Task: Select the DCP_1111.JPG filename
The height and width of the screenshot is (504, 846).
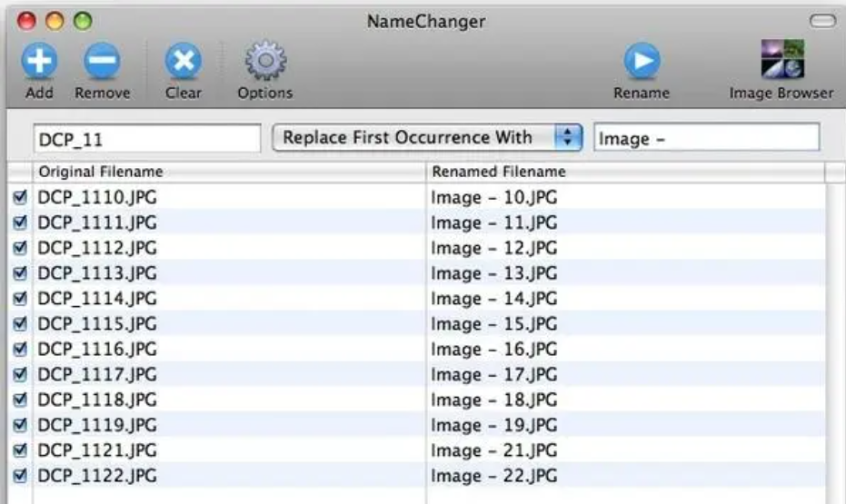Action: 97,222
